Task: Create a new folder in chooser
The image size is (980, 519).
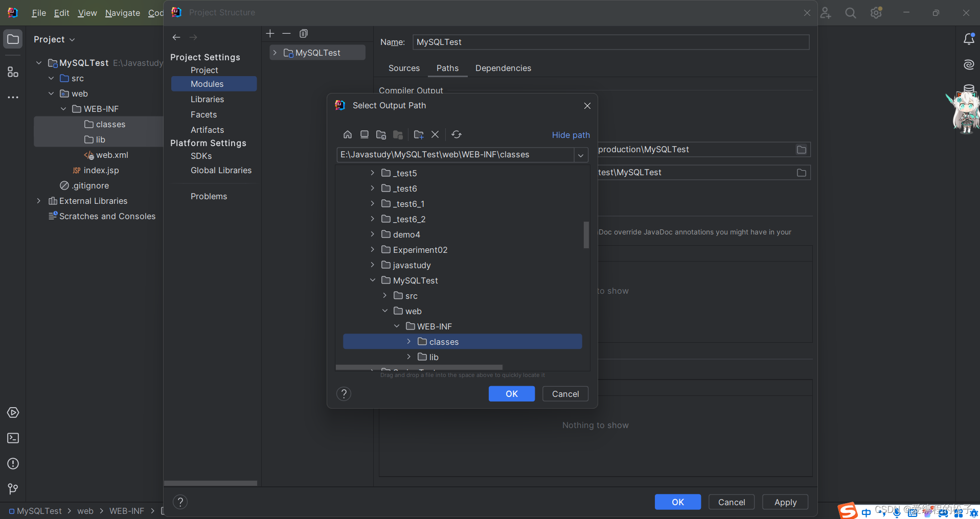Action: (x=419, y=134)
